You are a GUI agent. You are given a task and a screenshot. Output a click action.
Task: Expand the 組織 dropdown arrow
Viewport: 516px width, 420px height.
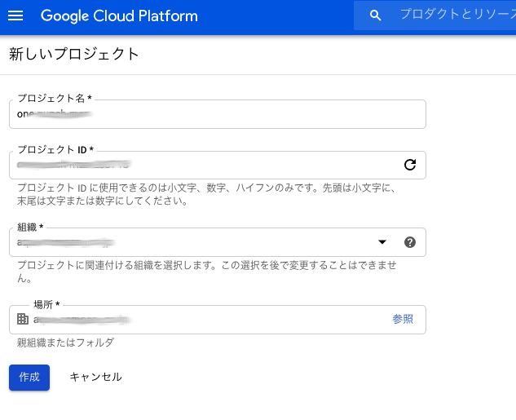[x=382, y=242]
